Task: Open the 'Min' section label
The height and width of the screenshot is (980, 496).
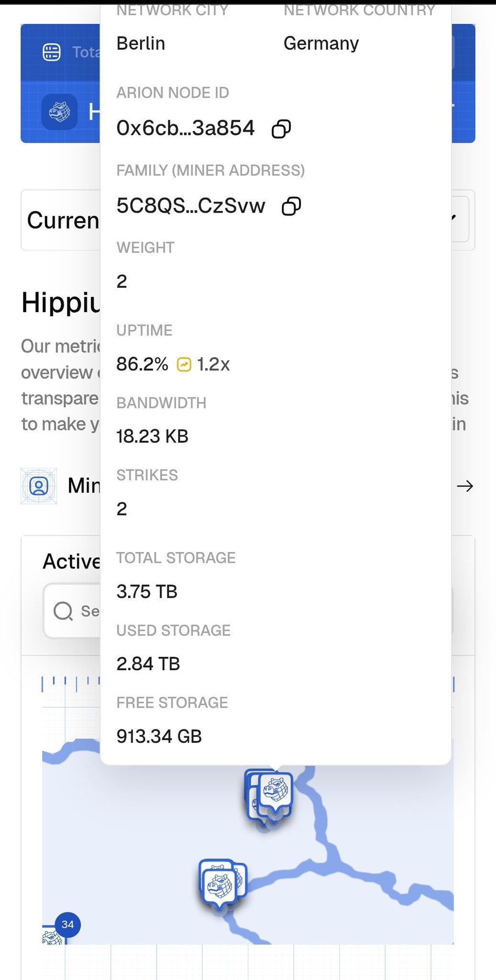Action: click(x=84, y=486)
